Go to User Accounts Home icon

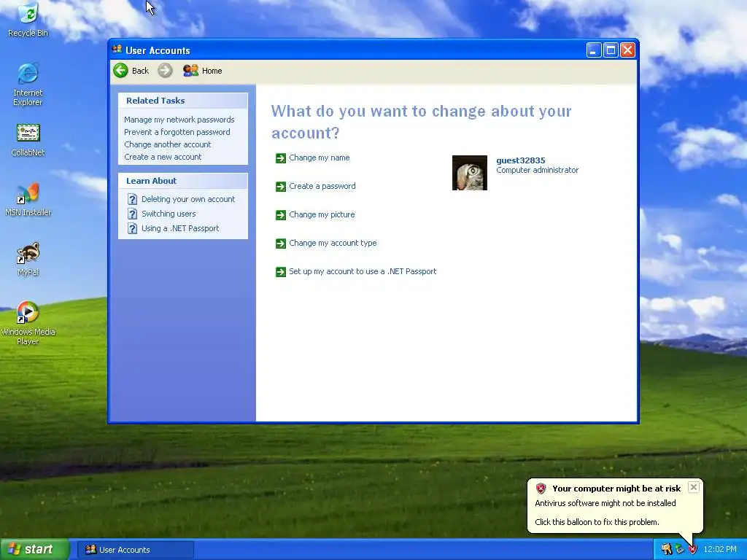[x=190, y=71]
